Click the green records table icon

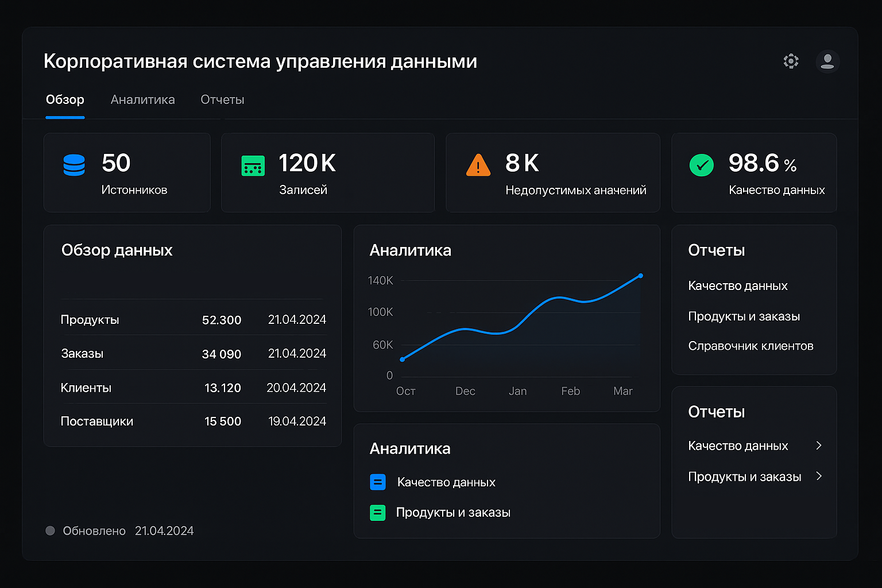point(253,165)
